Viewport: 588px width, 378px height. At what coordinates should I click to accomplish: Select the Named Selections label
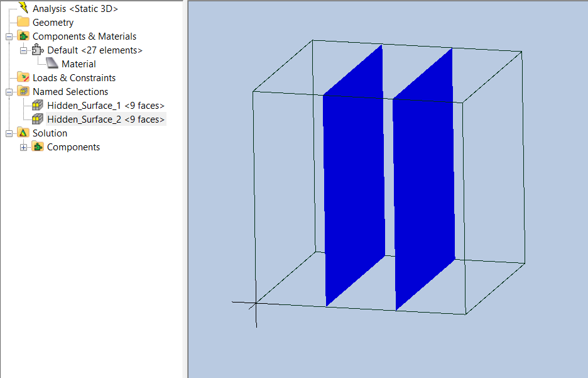[x=70, y=92]
